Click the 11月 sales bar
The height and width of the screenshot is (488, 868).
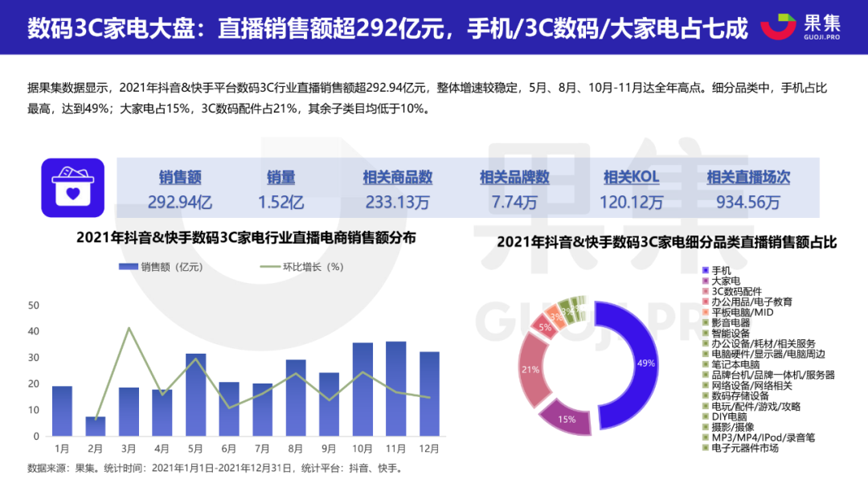pyautogui.click(x=395, y=389)
